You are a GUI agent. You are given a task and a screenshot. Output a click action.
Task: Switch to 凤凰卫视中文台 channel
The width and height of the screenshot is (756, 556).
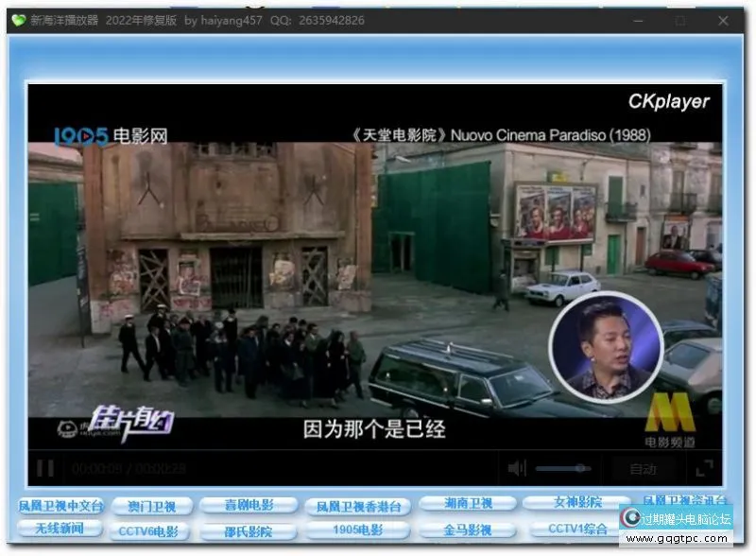point(60,506)
